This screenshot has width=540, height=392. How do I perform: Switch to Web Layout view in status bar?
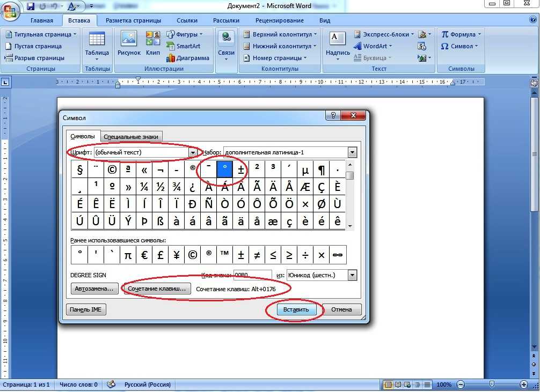pos(407,384)
